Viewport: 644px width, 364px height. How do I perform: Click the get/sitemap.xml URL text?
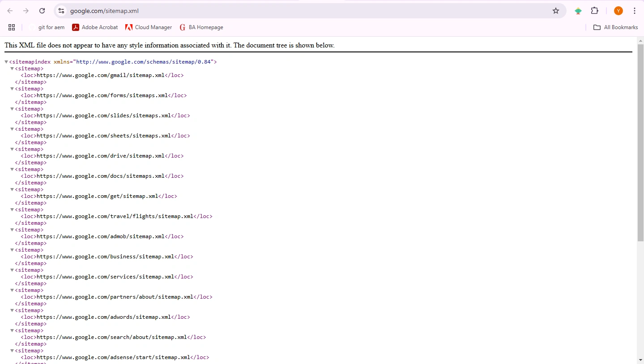98,196
